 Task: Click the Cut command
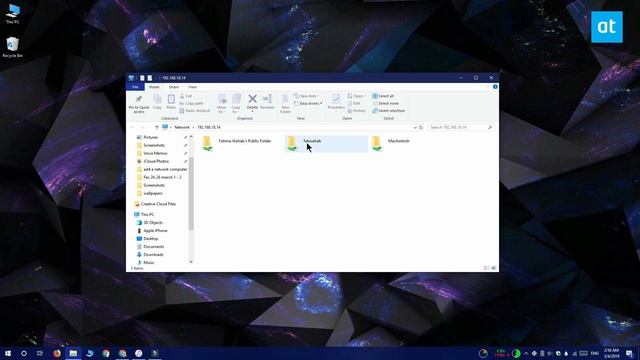186,96
